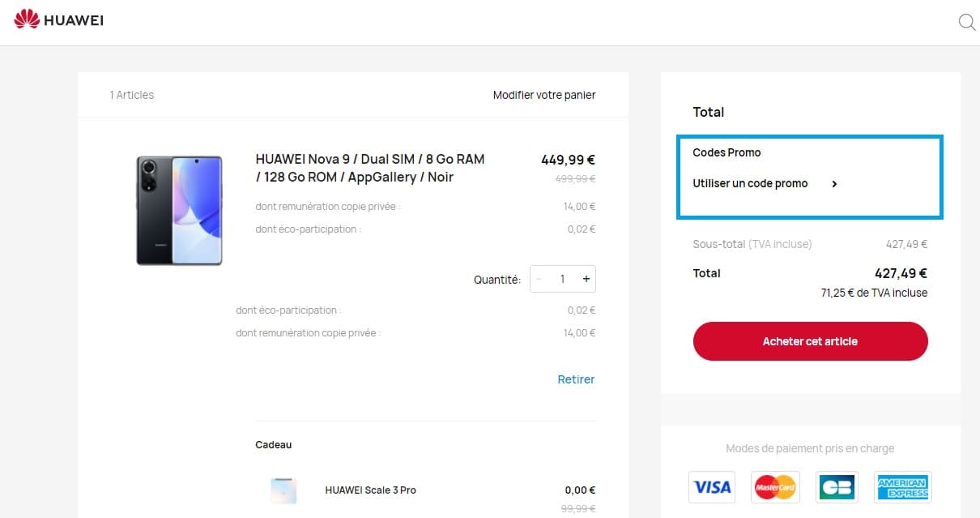Select the Mastercard payment icon
The width and height of the screenshot is (980, 518).
pos(775,486)
